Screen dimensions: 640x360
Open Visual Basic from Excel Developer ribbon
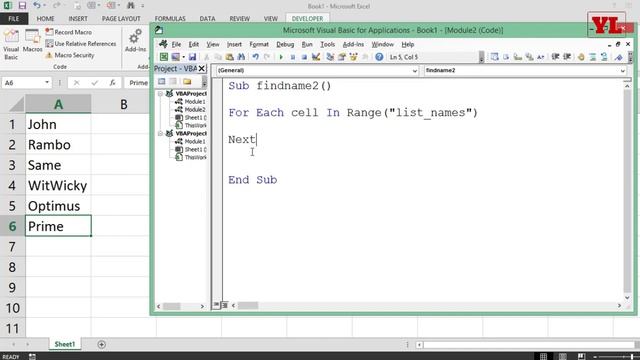click(11, 45)
